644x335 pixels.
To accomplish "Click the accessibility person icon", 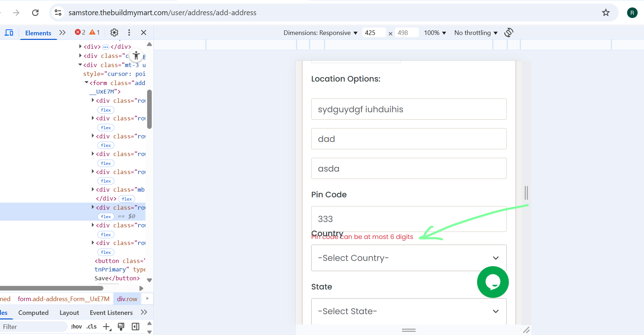I will pyautogui.click(x=136, y=55).
